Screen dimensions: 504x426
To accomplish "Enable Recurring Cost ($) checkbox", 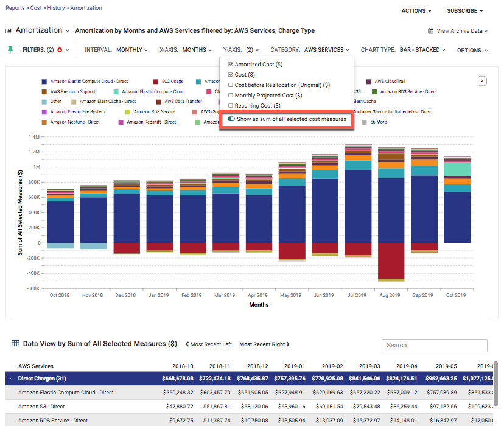I will (230, 105).
